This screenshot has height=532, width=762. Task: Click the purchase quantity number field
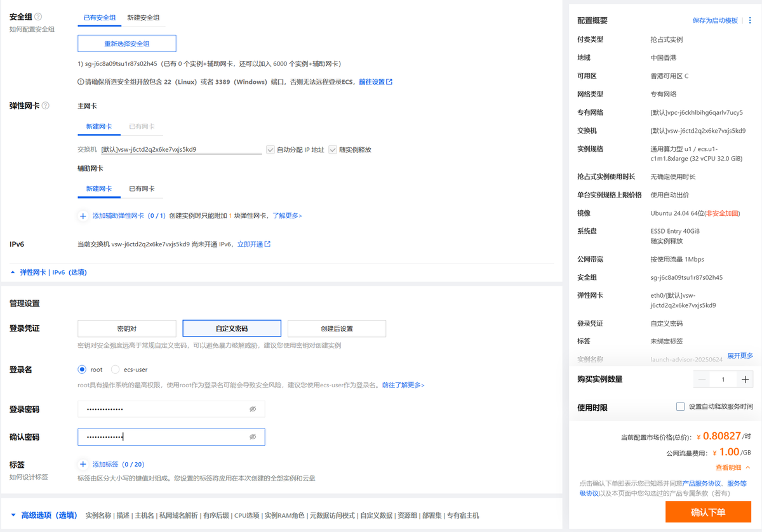pyautogui.click(x=723, y=380)
